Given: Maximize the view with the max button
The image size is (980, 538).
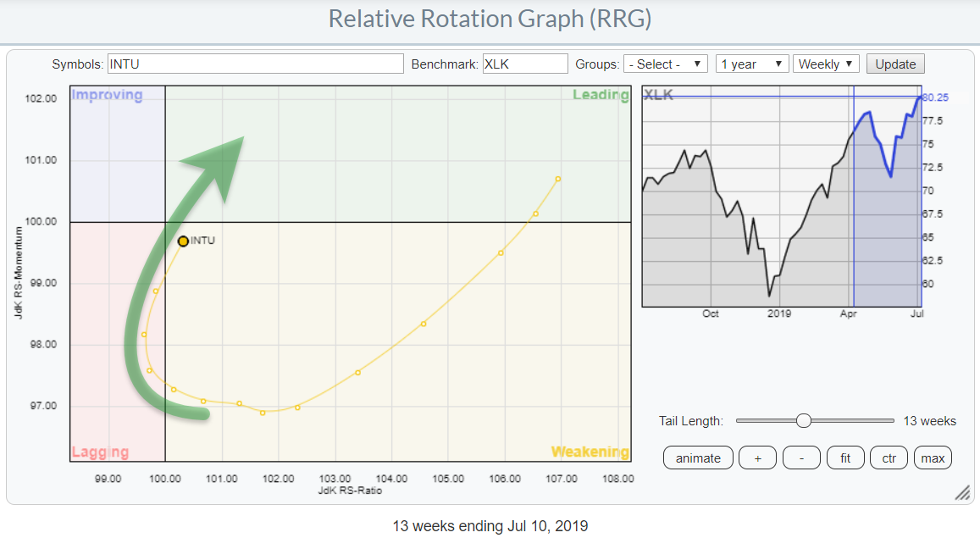Looking at the screenshot, I should click(933, 458).
